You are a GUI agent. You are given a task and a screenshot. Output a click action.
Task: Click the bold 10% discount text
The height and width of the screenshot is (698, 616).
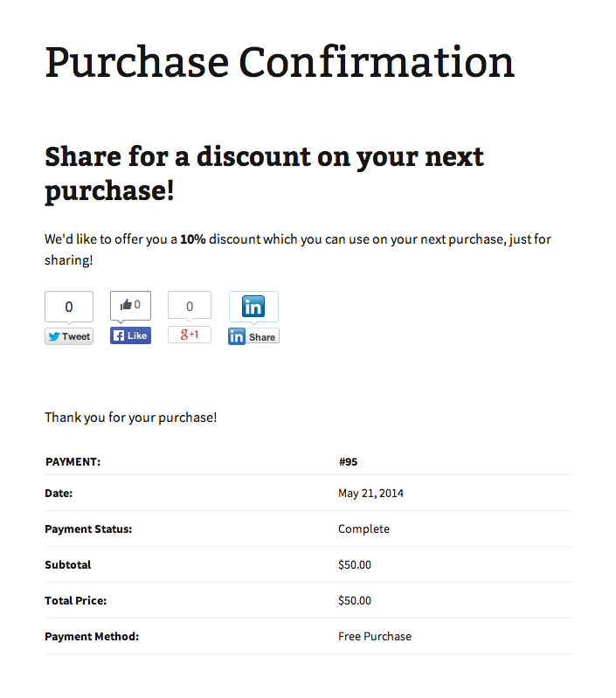(x=192, y=239)
